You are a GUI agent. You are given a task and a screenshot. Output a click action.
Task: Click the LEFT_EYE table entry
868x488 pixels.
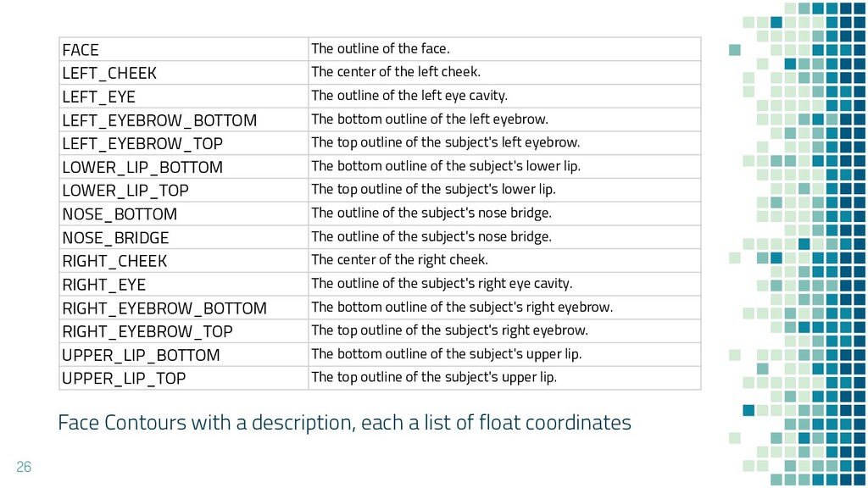click(x=98, y=97)
